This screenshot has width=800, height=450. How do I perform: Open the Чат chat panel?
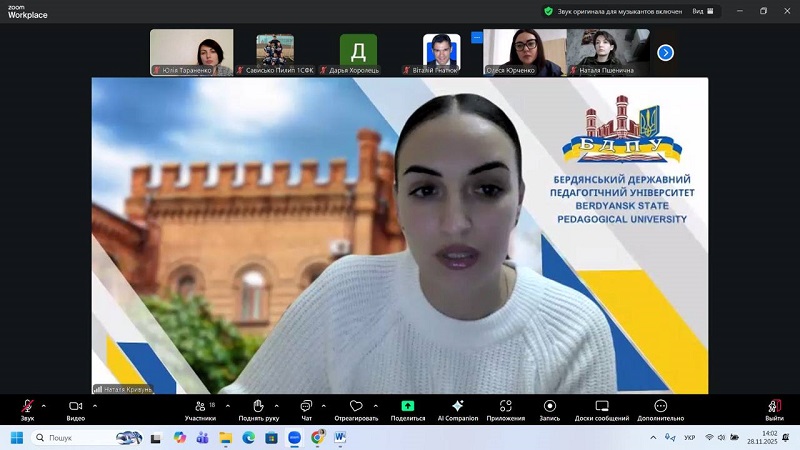(x=307, y=408)
